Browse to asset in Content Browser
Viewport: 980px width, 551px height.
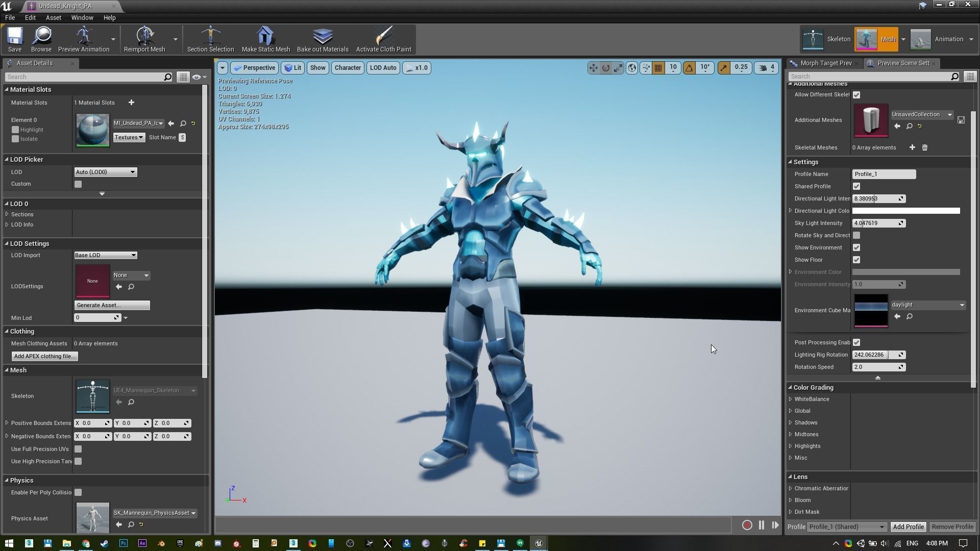(41, 39)
